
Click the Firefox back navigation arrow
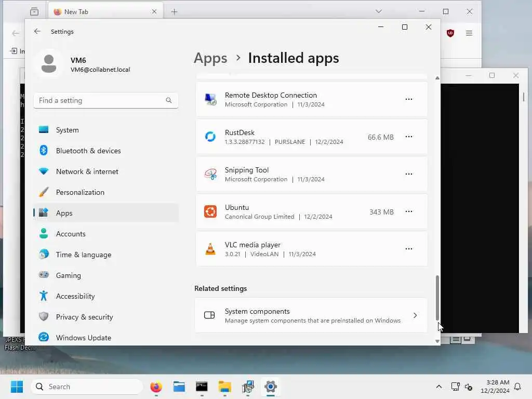16,33
